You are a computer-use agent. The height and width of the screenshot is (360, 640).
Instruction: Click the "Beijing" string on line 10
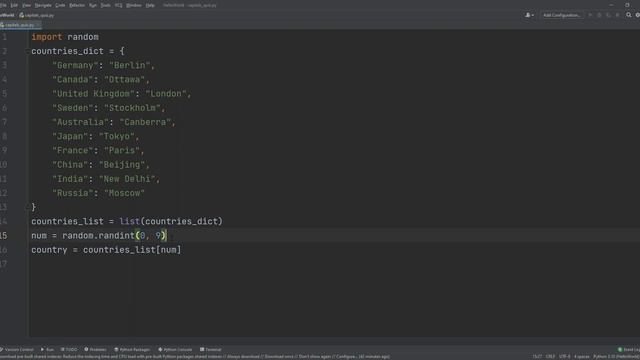[122, 165]
